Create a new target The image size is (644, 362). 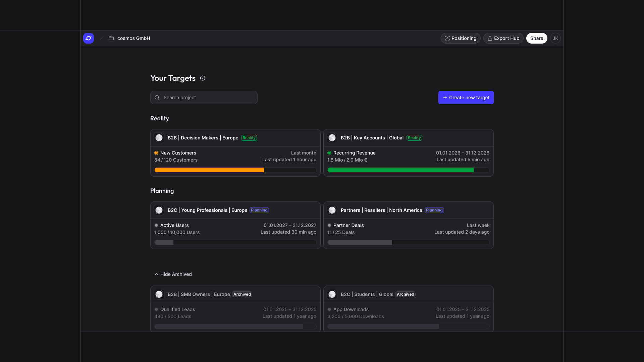(x=466, y=98)
